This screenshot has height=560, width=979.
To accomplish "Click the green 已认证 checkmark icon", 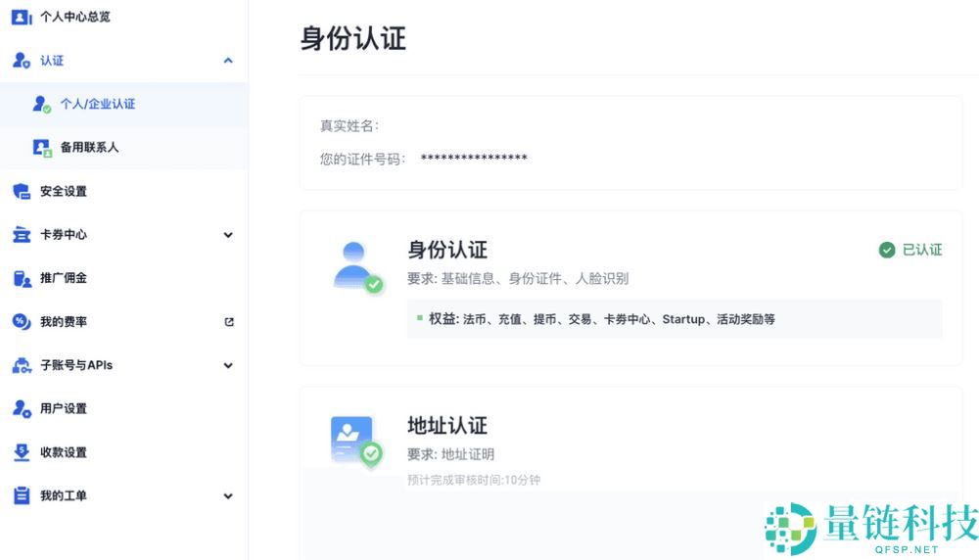I will point(887,250).
